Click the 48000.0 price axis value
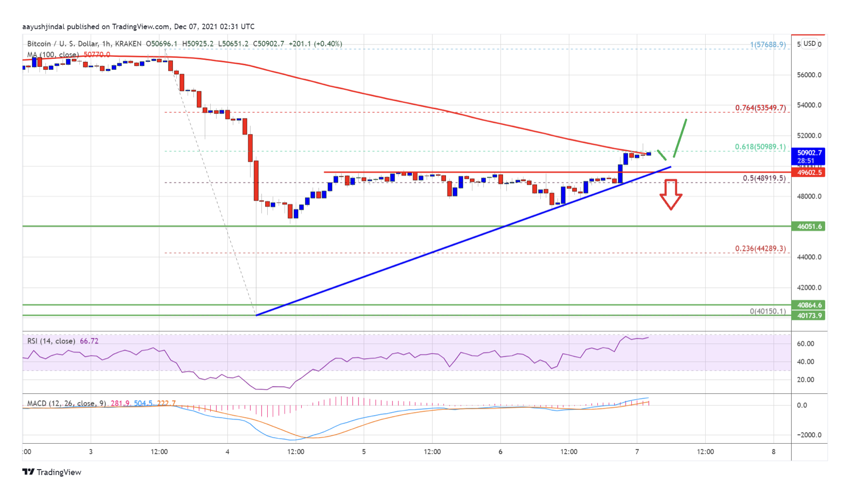Image resolution: width=855 pixels, height=504 pixels. 809,196
